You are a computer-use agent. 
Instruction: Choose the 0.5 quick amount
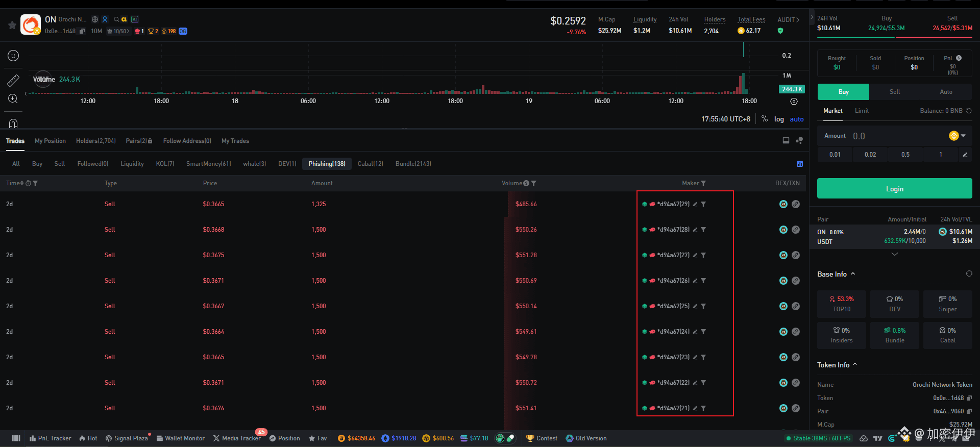point(905,155)
